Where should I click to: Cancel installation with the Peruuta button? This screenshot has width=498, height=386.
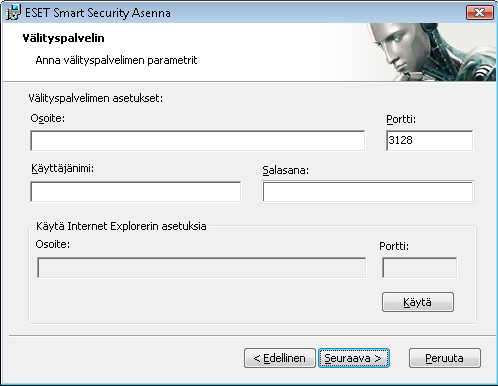pos(445,358)
